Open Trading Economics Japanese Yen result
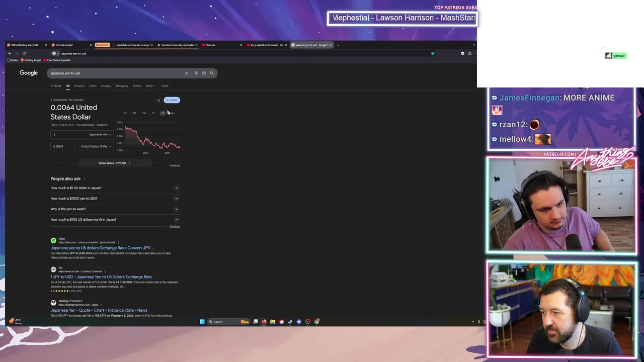Screen dimensions: 644x362 99,310
